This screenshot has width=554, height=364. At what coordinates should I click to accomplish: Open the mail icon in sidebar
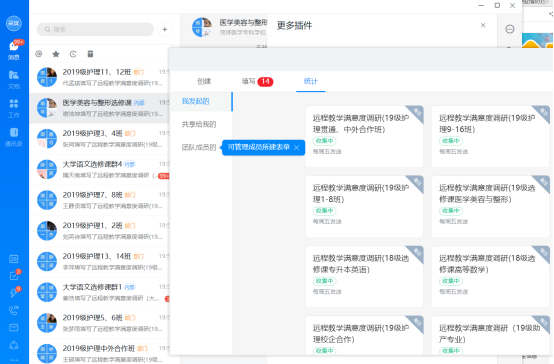tap(14, 328)
